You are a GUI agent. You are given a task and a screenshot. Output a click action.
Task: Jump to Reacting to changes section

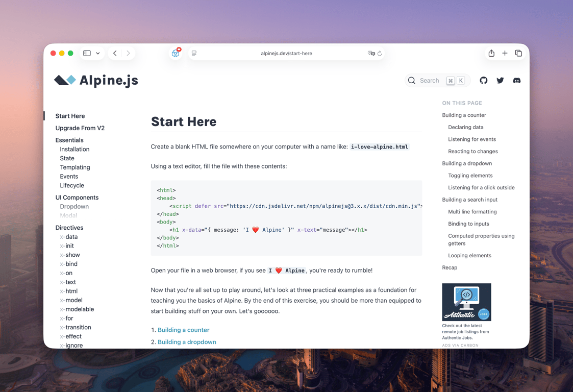coord(473,152)
